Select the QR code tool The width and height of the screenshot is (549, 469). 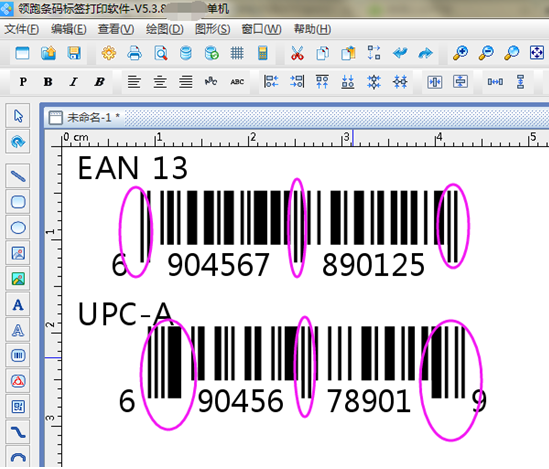pos(18,407)
